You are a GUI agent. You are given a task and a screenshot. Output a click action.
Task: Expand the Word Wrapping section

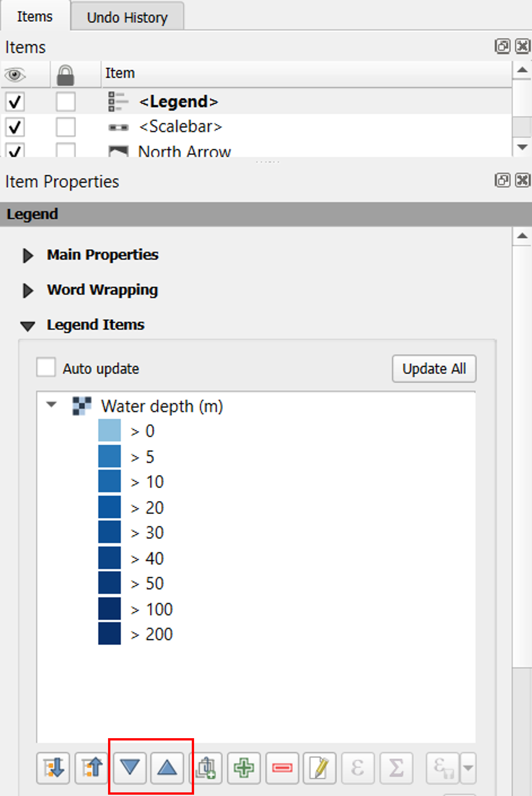tap(28, 290)
